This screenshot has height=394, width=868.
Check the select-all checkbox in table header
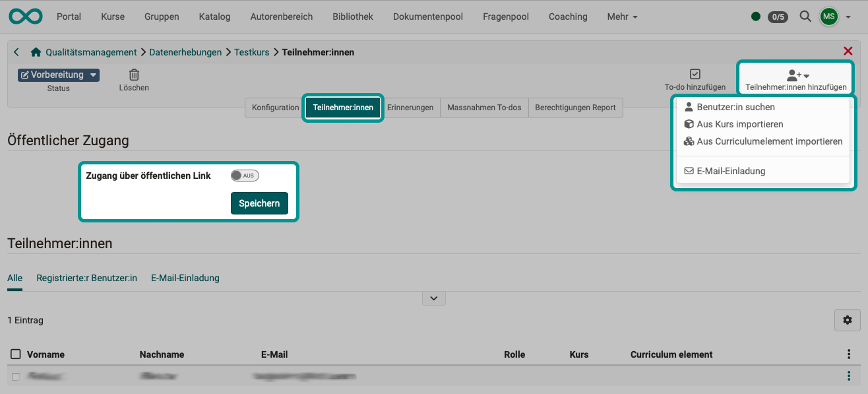15,354
